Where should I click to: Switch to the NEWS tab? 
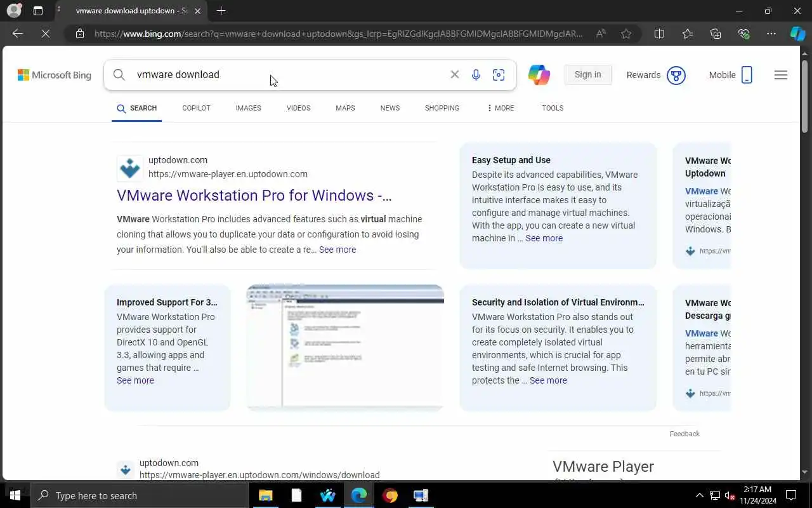click(390, 108)
